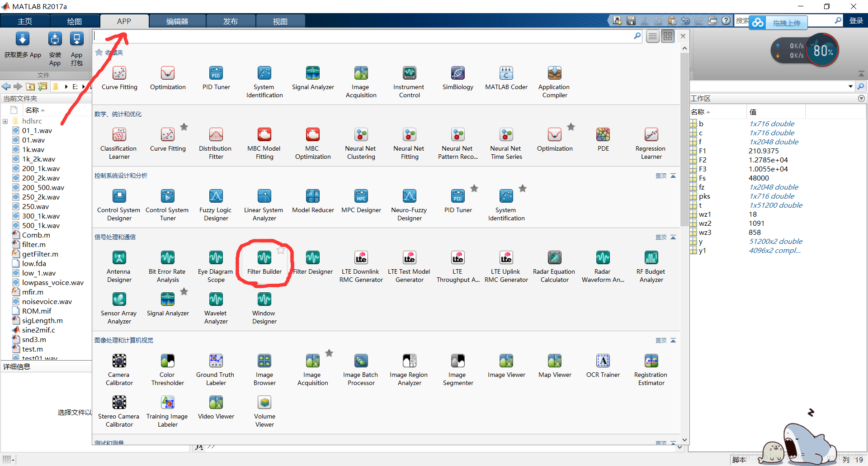Toggle favorite star on Filter Builder
Image resolution: width=868 pixels, height=466 pixels.
point(281,250)
